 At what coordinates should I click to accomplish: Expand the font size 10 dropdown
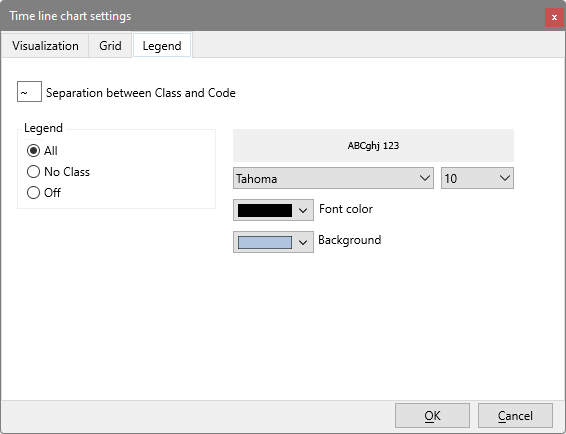pos(477,178)
